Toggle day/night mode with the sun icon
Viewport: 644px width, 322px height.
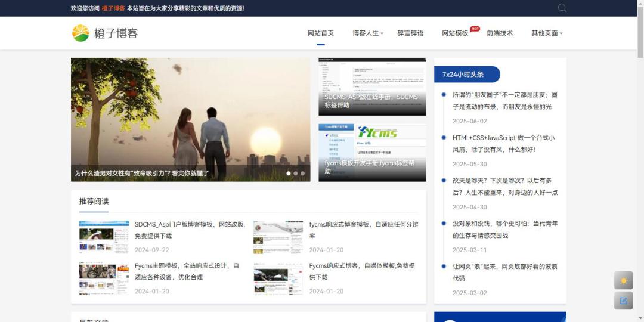623,281
